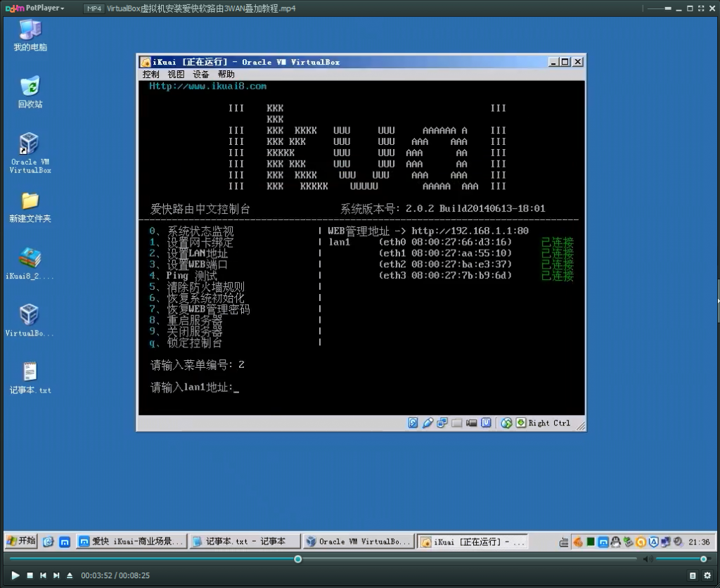The image size is (720, 588).
Task: Click the elapsed time 00:03:52 display
Action: point(96,575)
